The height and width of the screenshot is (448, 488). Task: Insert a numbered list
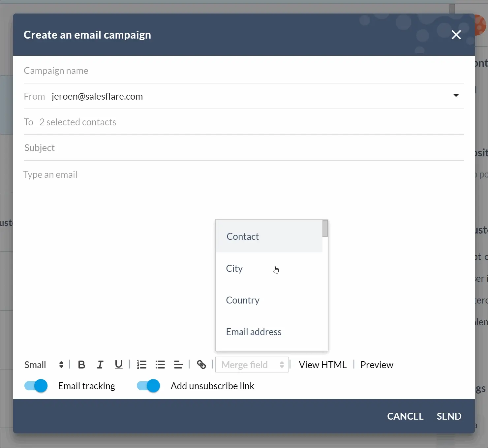click(142, 365)
